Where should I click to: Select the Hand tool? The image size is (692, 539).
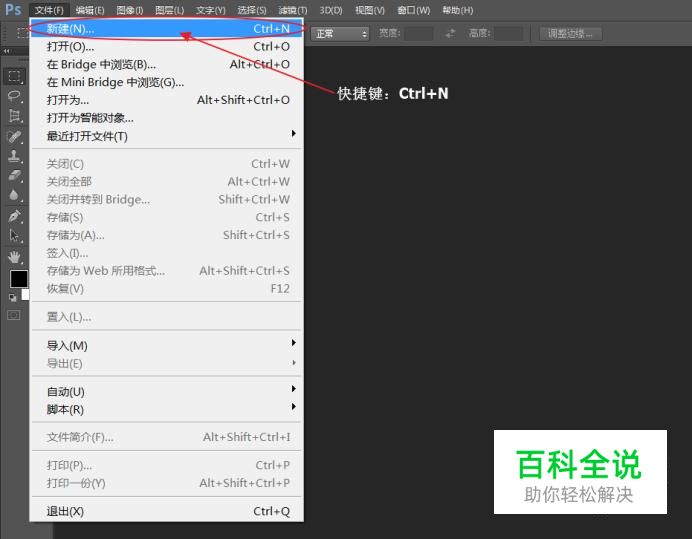point(14,256)
